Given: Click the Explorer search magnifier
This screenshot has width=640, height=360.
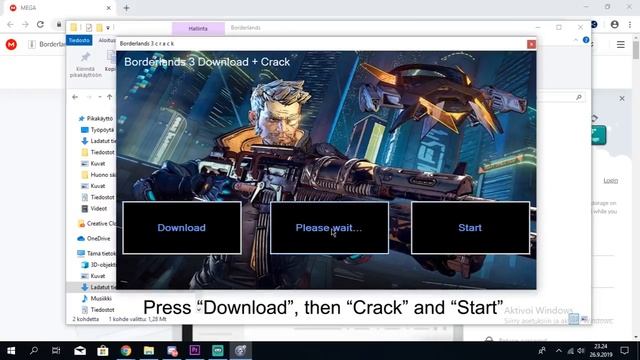Looking at the screenshot, I should pos(579,97).
